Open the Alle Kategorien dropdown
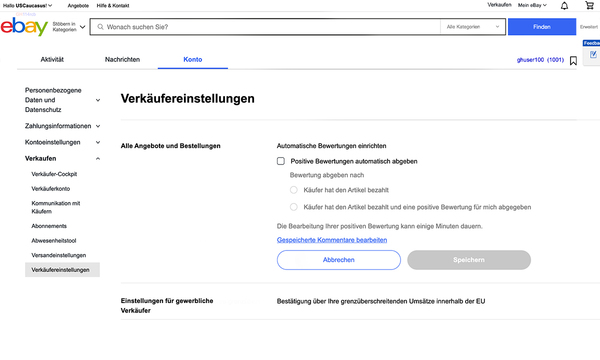The height and width of the screenshot is (360, 600). point(473,27)
